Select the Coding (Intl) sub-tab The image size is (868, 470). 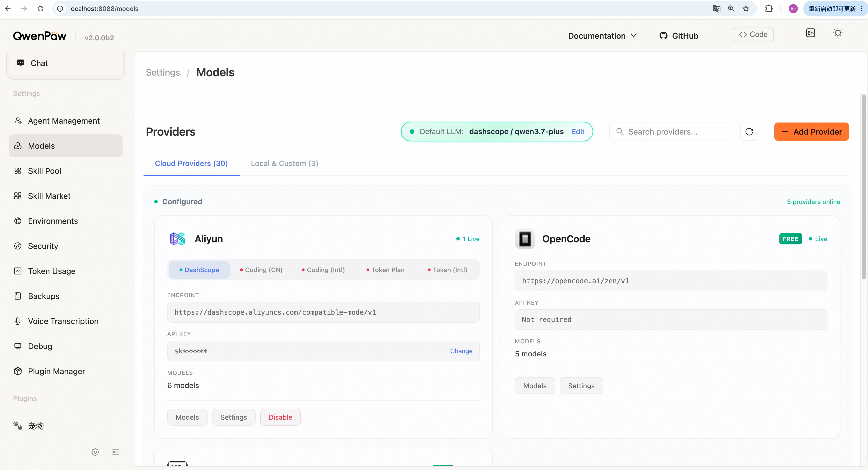[323, 270]
